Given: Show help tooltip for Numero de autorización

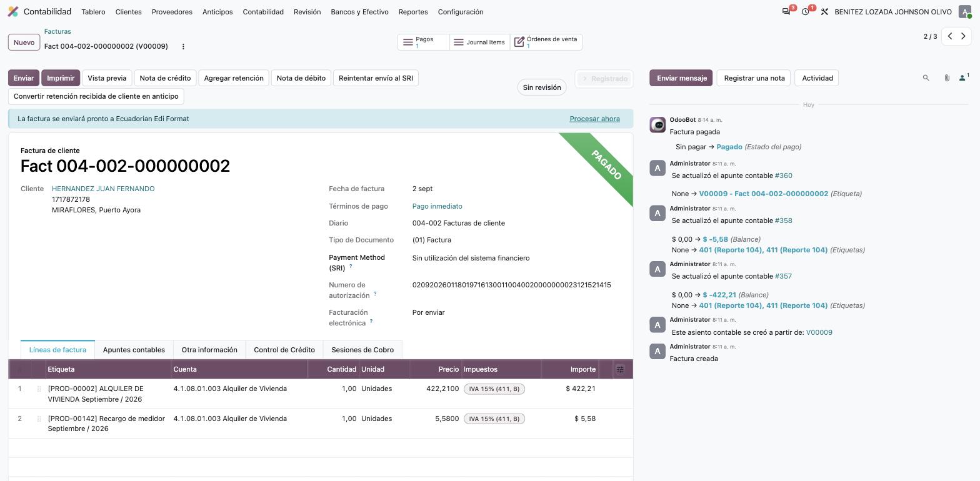Looking at the screenshot, I should [375, 294].
